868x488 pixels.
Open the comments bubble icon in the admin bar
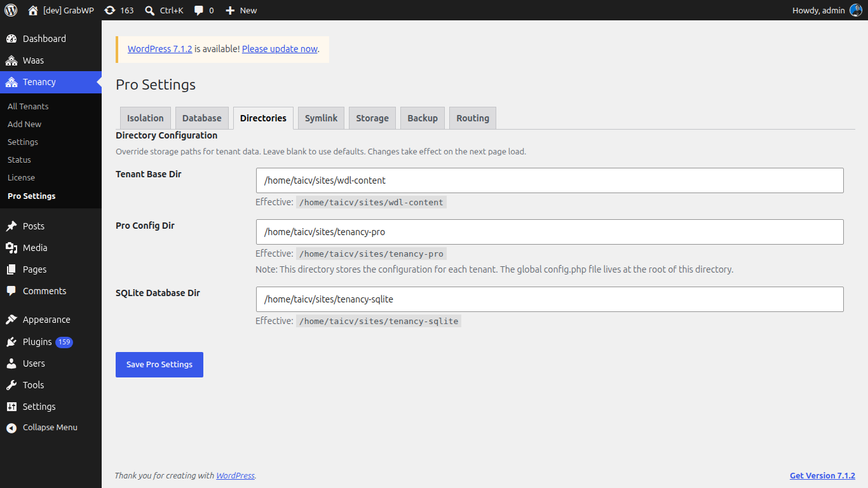click(x=199, y=10)
